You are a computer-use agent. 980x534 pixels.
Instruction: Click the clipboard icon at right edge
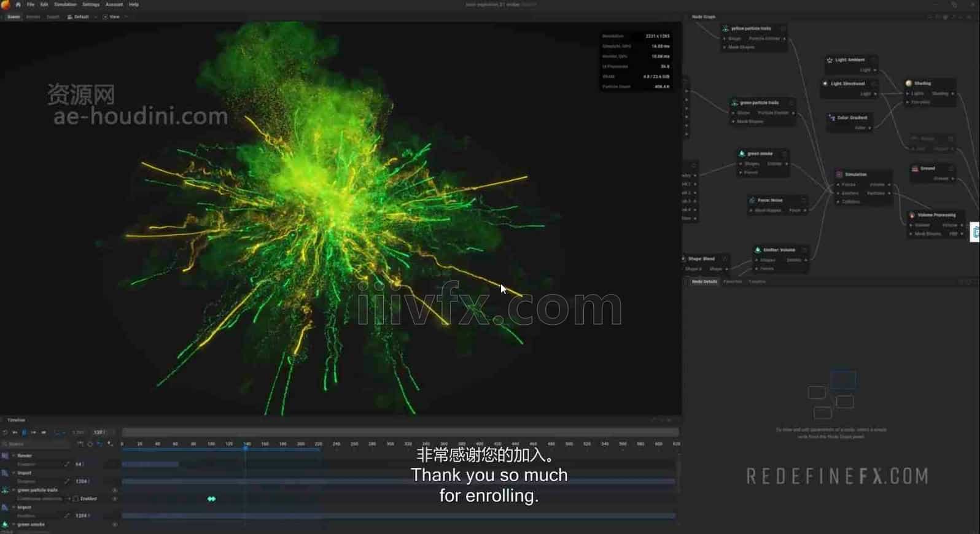pos(976,233)
